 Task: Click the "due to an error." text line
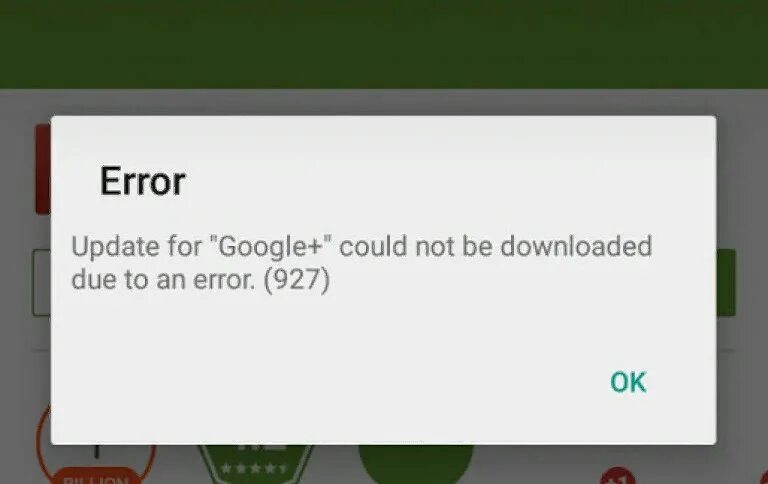pos(163,280)
